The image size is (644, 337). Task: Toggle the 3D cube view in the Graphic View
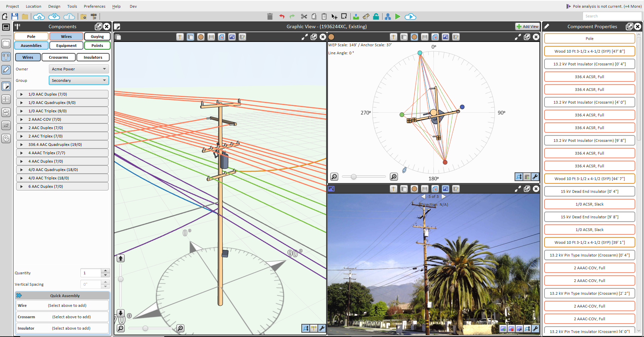190,37
